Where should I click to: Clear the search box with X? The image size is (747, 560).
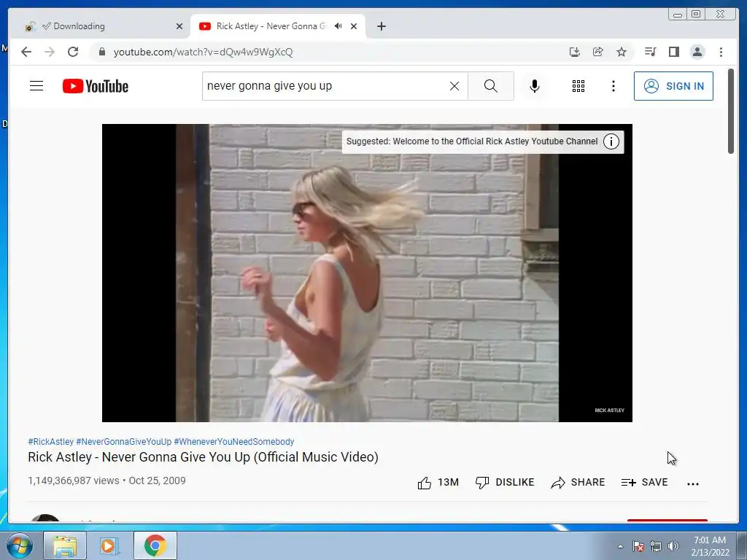[454, 86]
